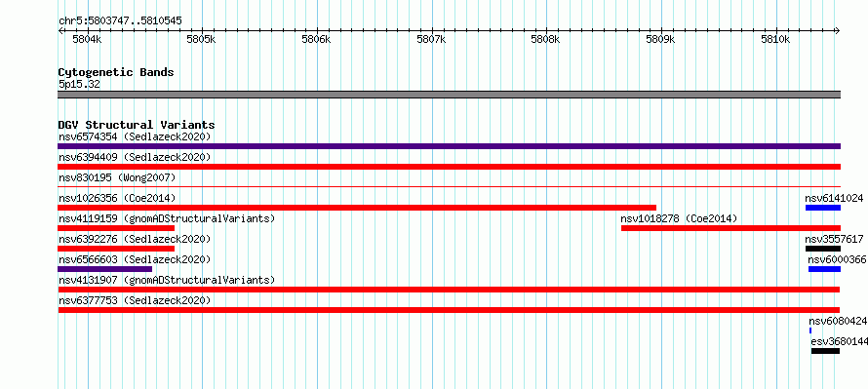Image resolution: width=868 pixels, height=389 pixels.
Task: Click the DGV Structural Variants track title
Action: pos(137,125)
